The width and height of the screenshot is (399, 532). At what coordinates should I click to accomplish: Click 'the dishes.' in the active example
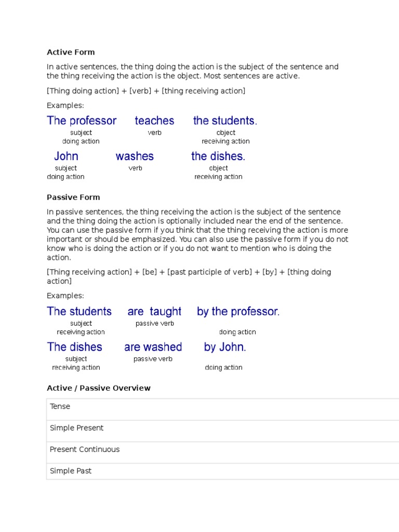point(218,156)
